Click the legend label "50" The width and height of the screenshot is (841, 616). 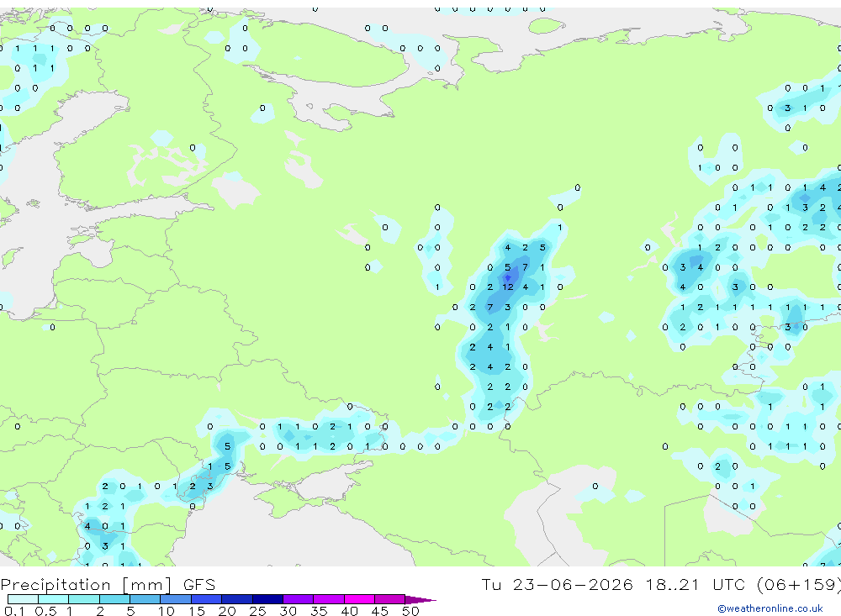(410, 611)
